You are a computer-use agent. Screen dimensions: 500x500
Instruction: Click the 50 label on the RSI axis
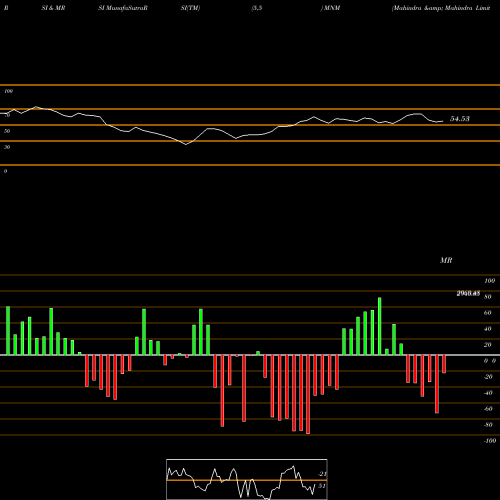7,131
